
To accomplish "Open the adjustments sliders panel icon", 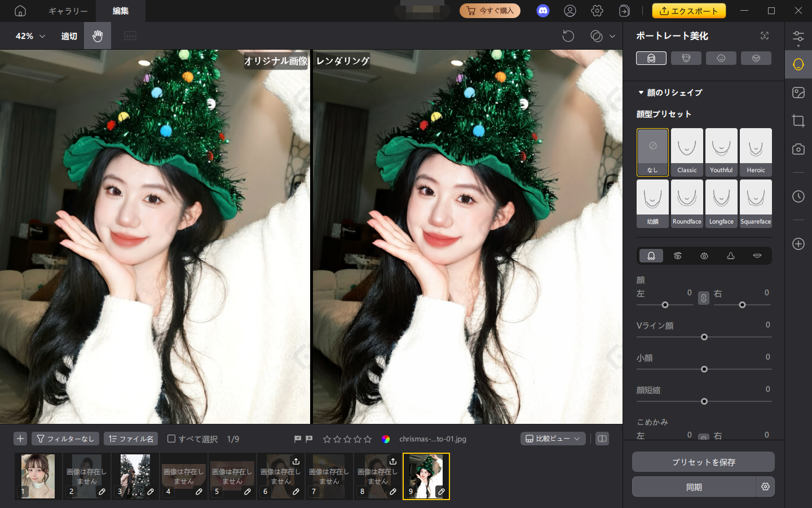I will 798,36.
